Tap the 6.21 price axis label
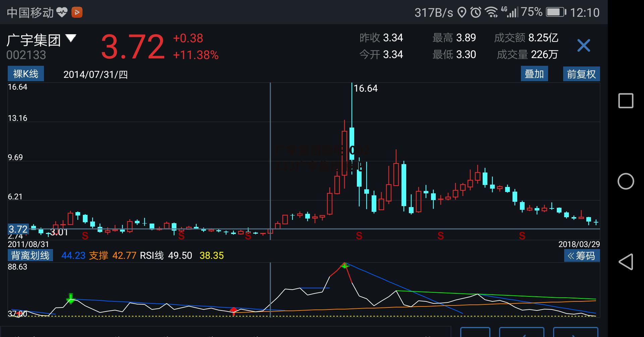644x337 pixels. 15,197
